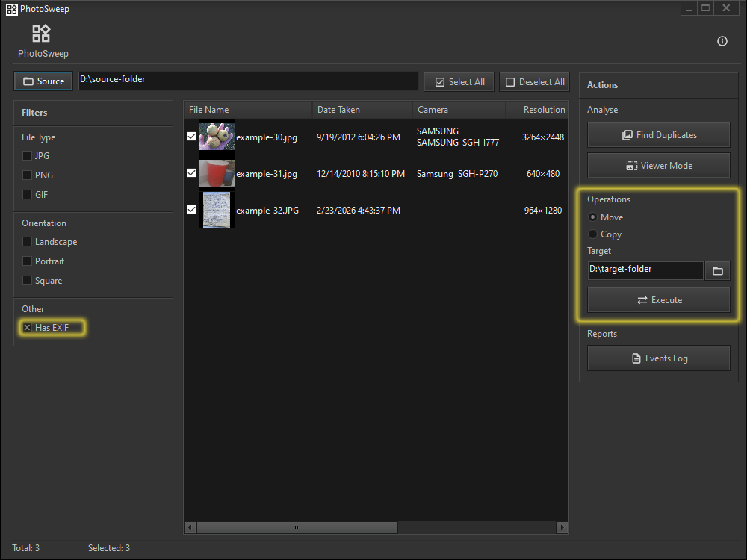Select the Copy operation
This screenshot has width=747, height=560.
tap(594, 234)
